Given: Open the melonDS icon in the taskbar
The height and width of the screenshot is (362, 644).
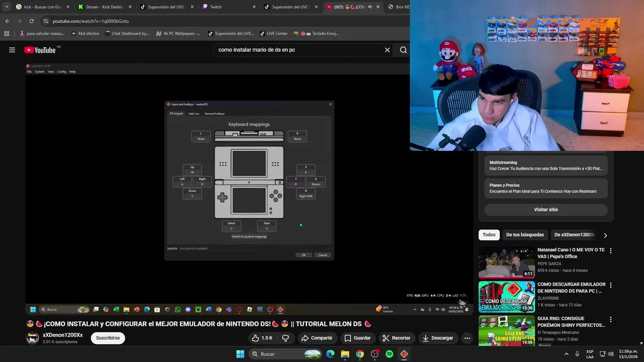Looking at the screenshot, I should pos(404,354).
